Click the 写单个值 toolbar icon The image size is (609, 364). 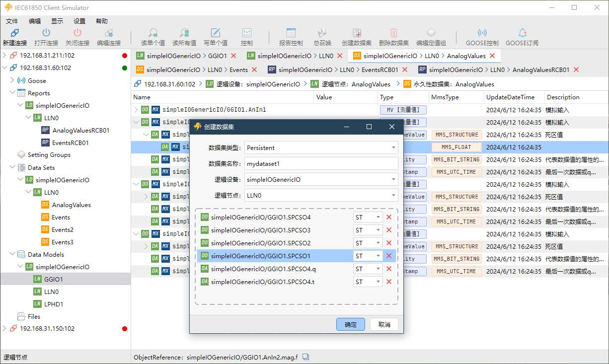[x=215, y=33]
